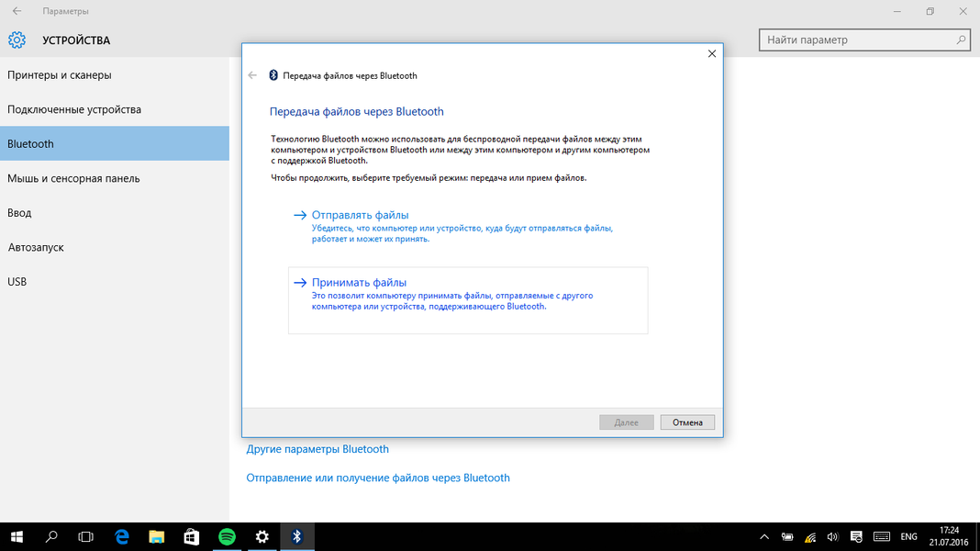The height and width of the screenshot is (551, 980).
Task: Open the Action Center notifications icon
Action: coord(856,536)
